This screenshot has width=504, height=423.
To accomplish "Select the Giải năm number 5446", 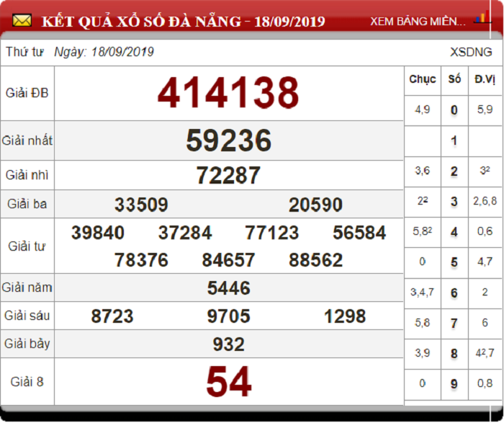I will [x=228, y=288].
